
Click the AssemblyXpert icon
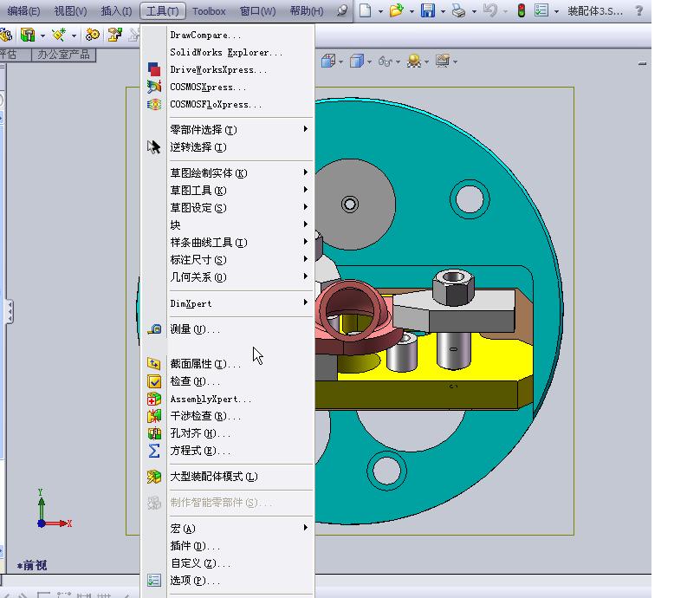point(154,399)
